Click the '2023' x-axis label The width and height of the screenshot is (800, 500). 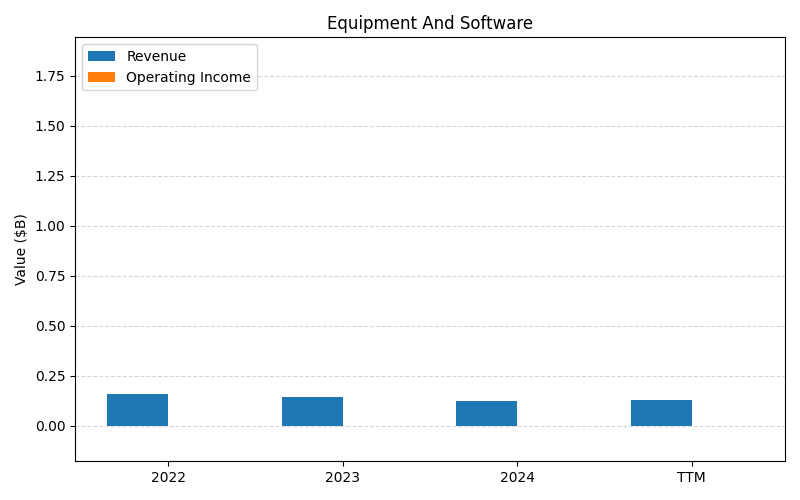pos(342,478)
